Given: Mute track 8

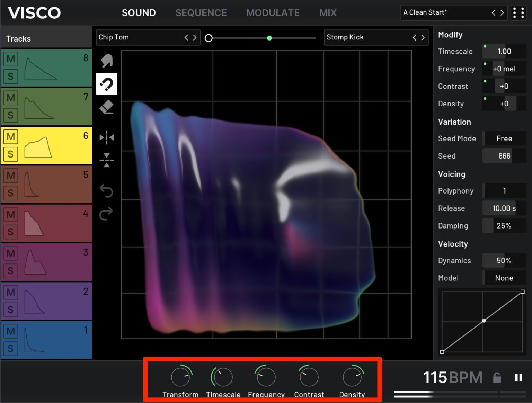Looking at the screenshot, I should tap(11, 59).
